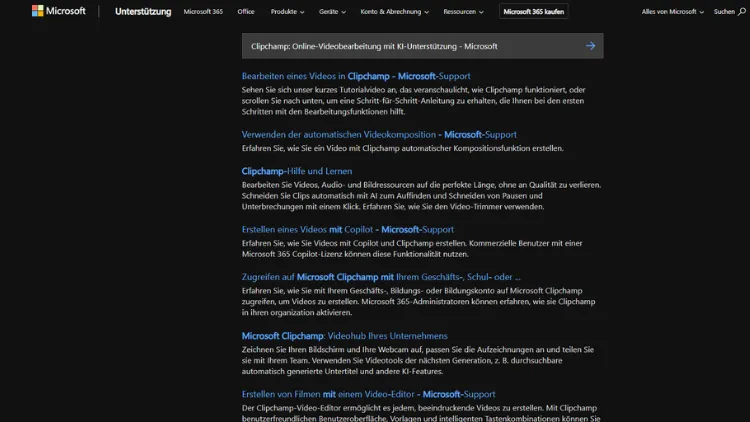Screen dimensions: 750x422
Task: Click text 'Erfahren Sie, wie Sie ein Video mit Clipchamp'
Action: tap(402, 148)
